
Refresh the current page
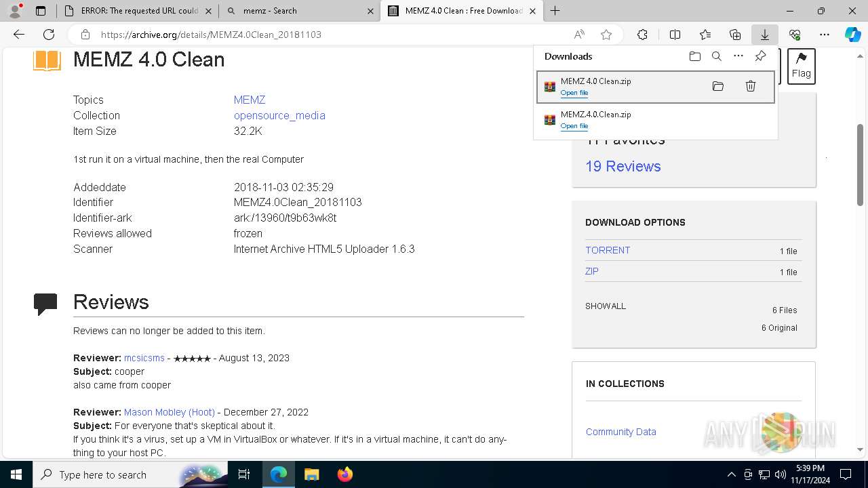tap(49, 35)
